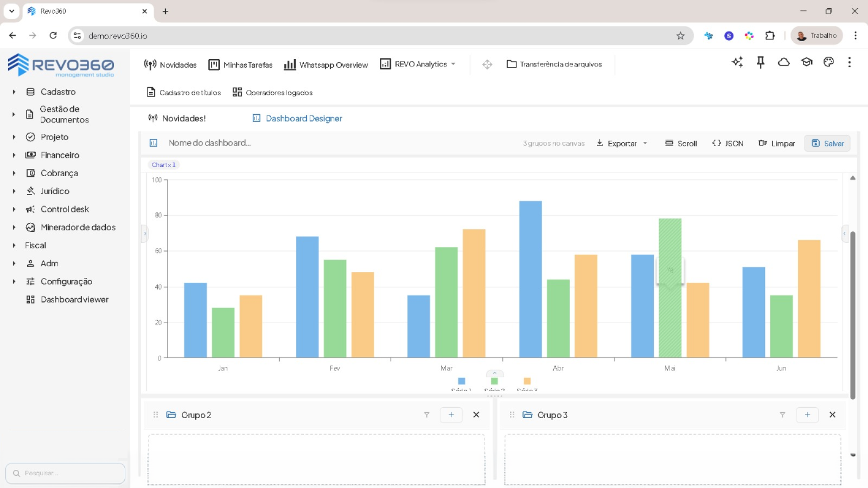Clear the canvas with Limpar

pyautogui.click(x=776, y=143)
